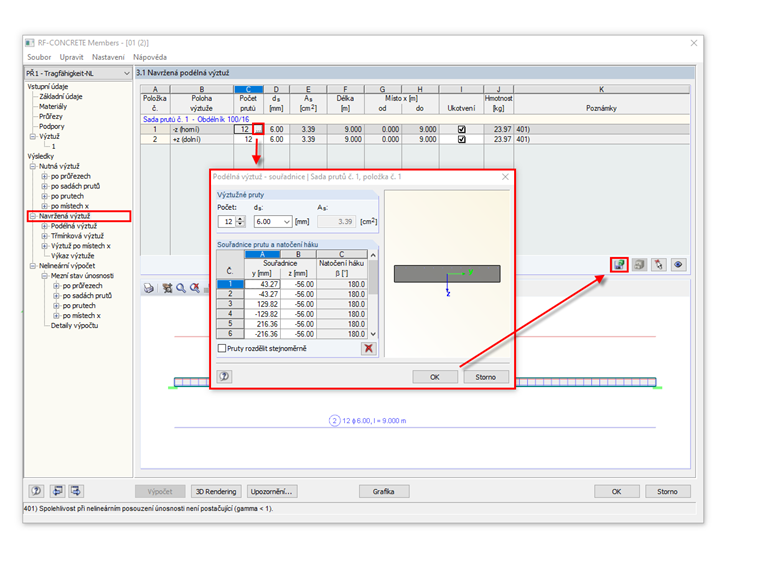
Task: Click Storno in the main window footer
Action: click(x=667, y=491)
